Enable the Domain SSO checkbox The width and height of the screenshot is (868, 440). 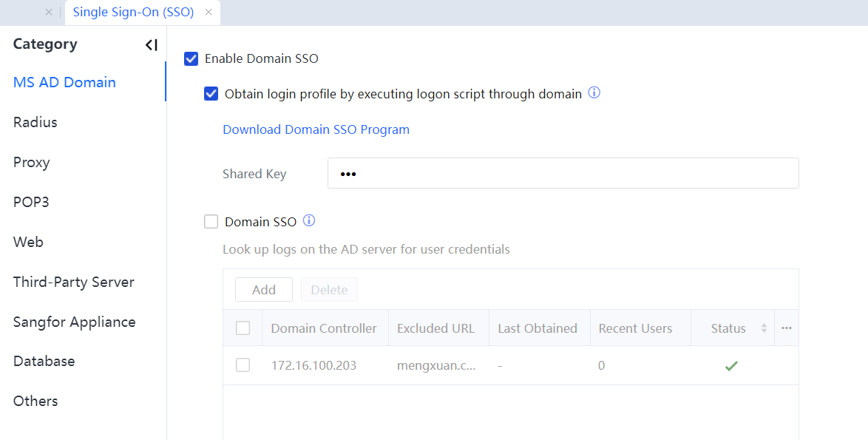coord(211,221)
